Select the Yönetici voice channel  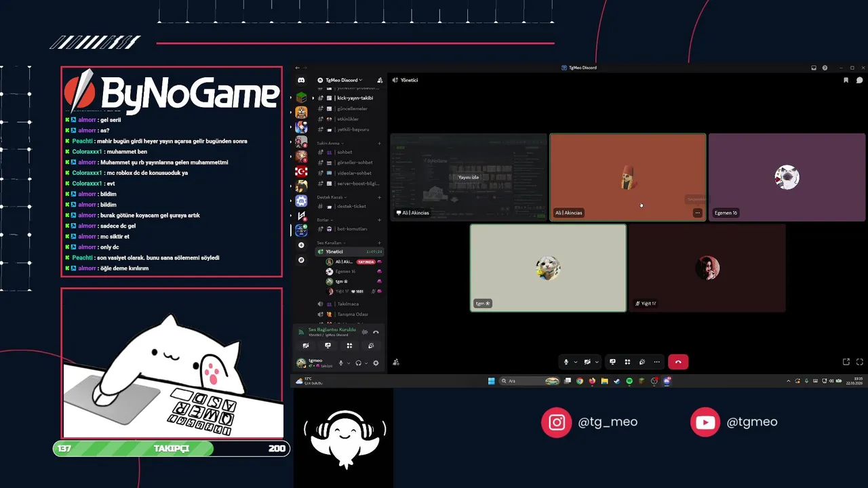(349, 251)
